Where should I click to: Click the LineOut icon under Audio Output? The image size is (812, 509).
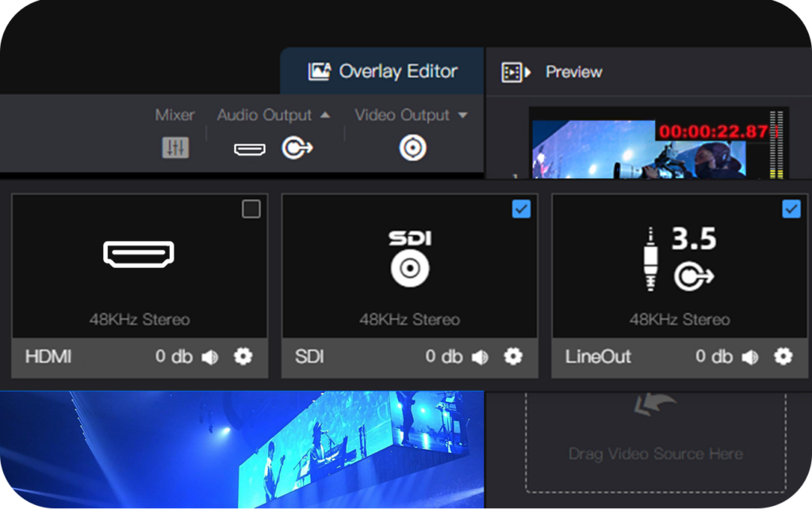(x=297, y=148)
